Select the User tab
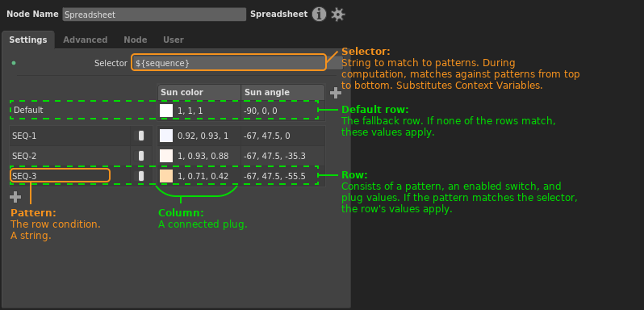Viewport: 644px width, 310px height. (x=174, y=40)
